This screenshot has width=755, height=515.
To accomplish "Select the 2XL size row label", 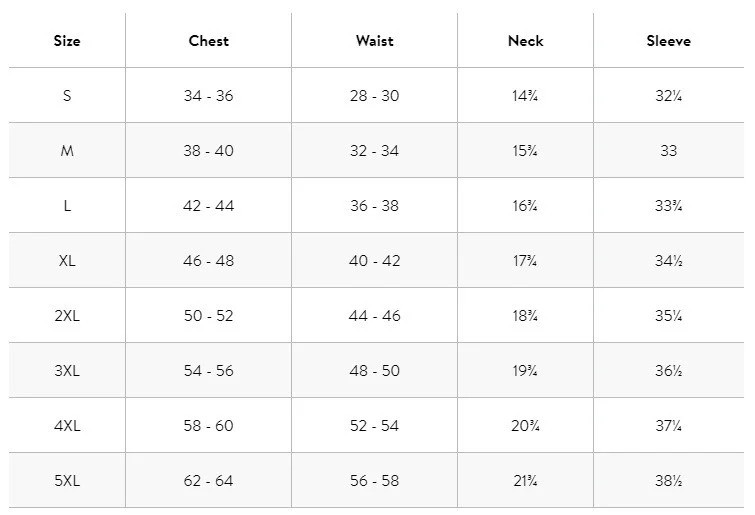I will point(67,316).
